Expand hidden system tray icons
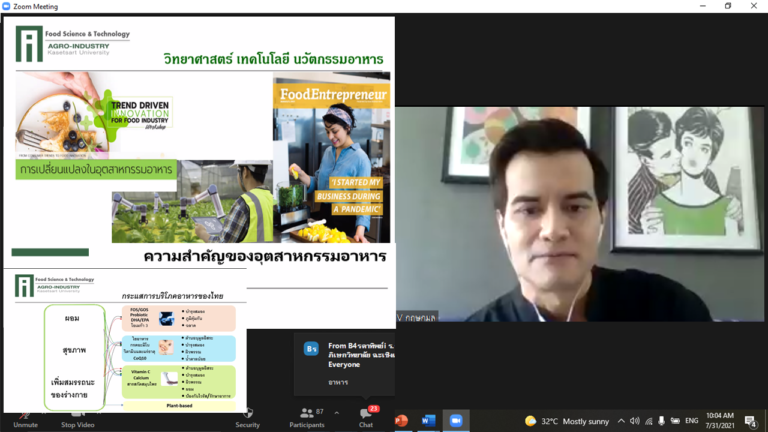Screen dimensions: 768x432 pos(622,420)
